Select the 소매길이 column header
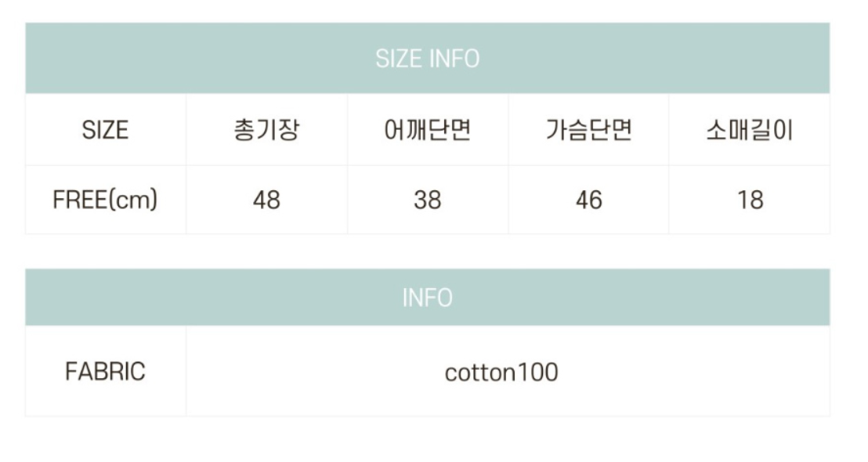The height and width of the screenshot is (462, 868). (x=750, y=130)
